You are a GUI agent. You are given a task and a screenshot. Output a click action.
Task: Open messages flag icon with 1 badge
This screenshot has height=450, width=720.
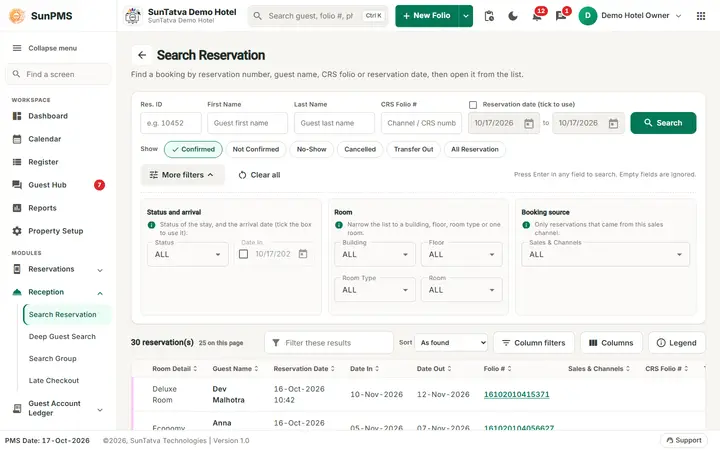[561, 16]
